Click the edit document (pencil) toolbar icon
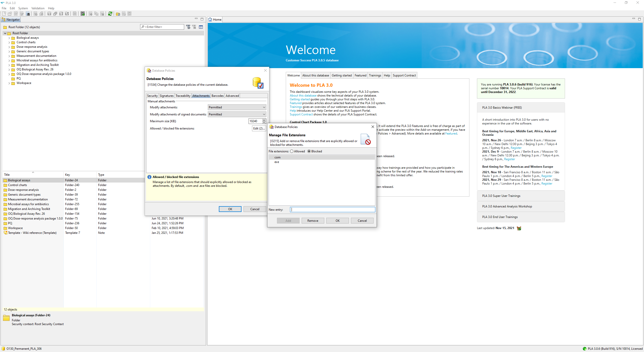Screen dimensions: 644x352 tap(22, 14)
